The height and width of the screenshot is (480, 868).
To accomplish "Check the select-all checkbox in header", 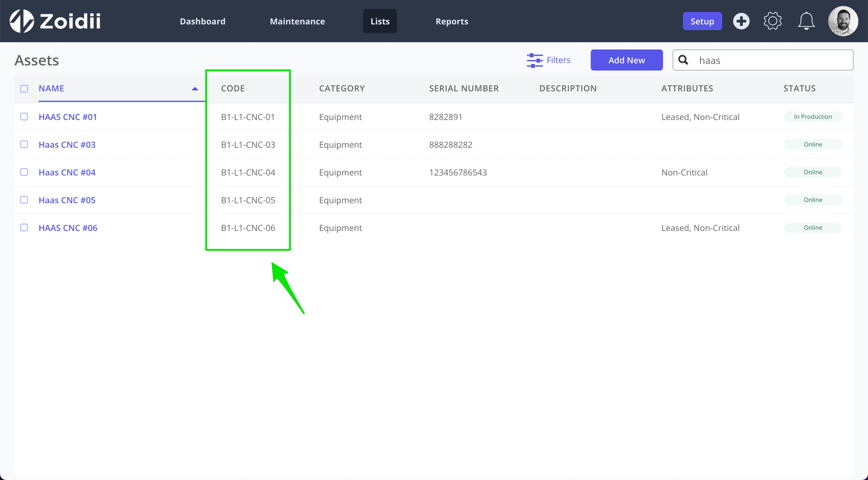I will click(24, 88).
